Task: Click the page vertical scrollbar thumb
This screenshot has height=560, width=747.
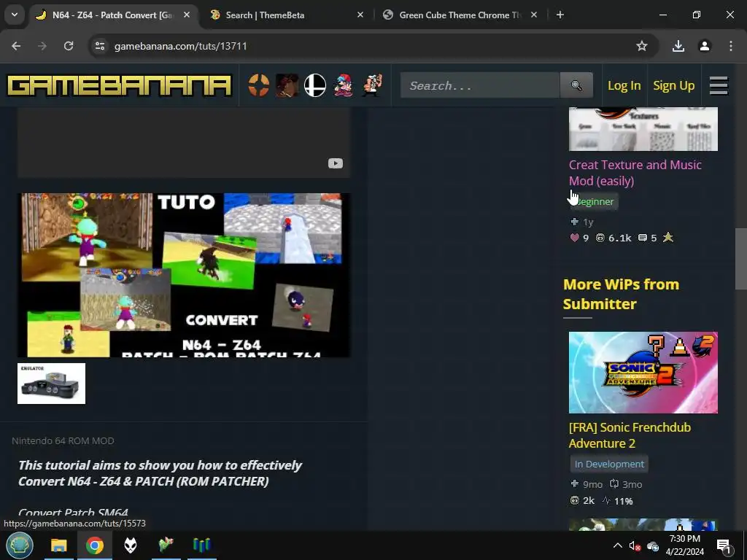Action: 741,259
